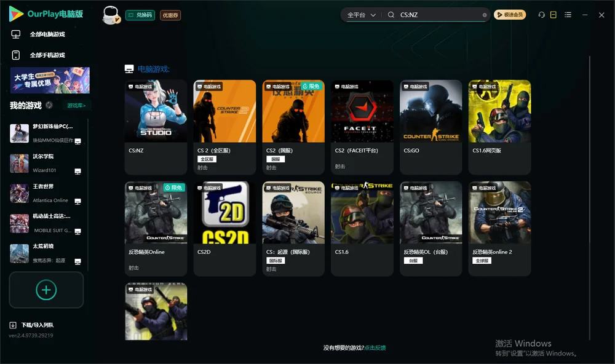Open the 反恐精英Online game card

(156, 229)
